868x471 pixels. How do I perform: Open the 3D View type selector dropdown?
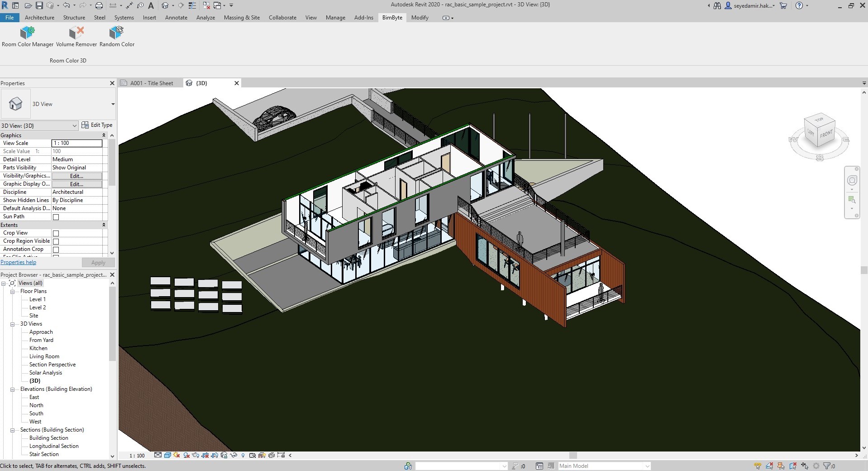(x=113, y=104)
